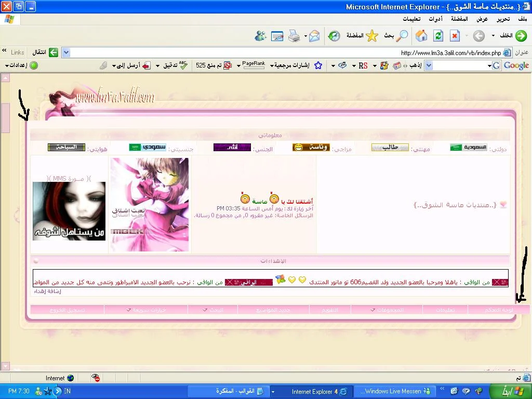
Task: Open the أدوات Tools menu
Action: tap(435, 19)
